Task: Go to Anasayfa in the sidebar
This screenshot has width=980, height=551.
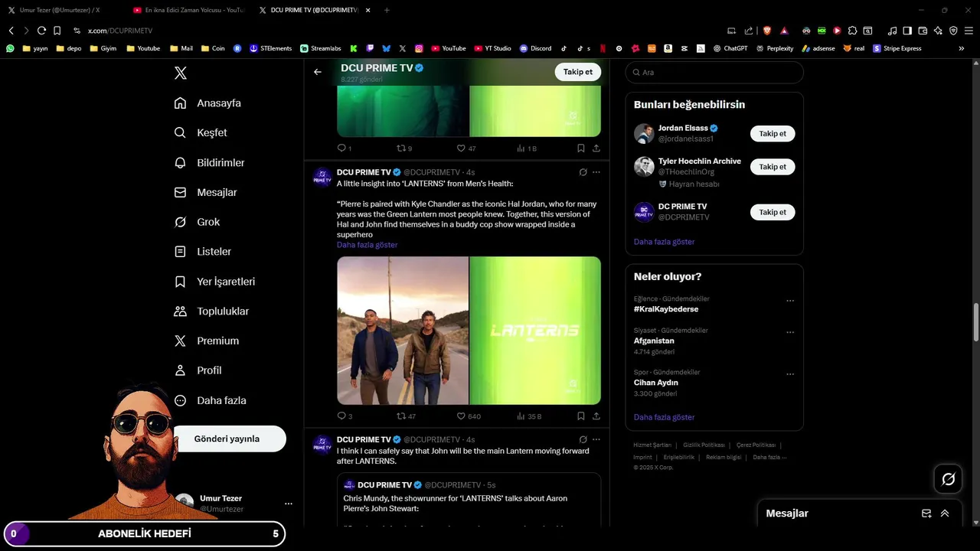Action: point(207,103)
